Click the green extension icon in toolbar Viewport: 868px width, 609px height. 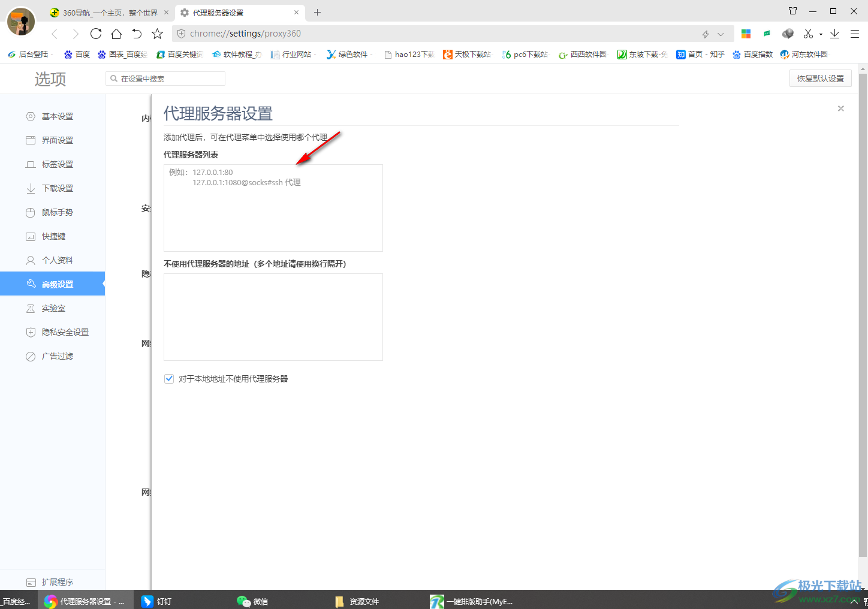click(767, 34)
